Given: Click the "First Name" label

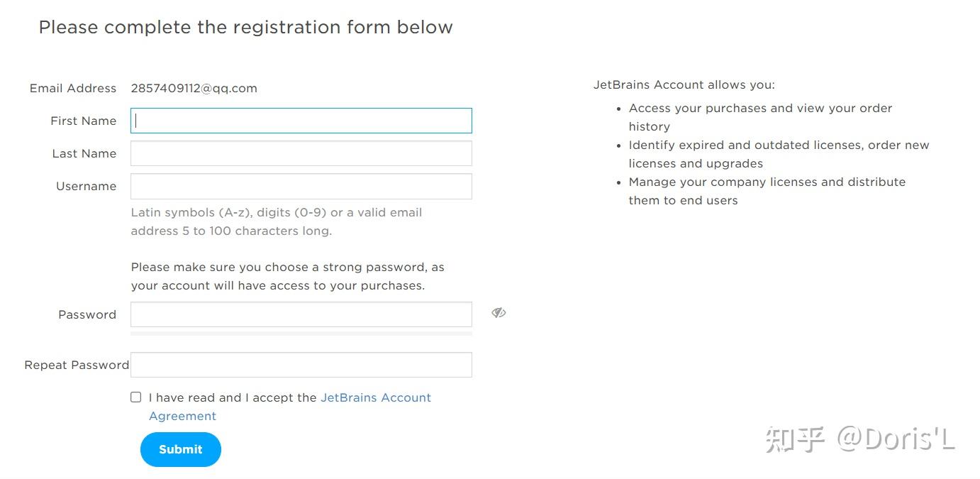Looking at the screenshot, I should pos(83,121).
